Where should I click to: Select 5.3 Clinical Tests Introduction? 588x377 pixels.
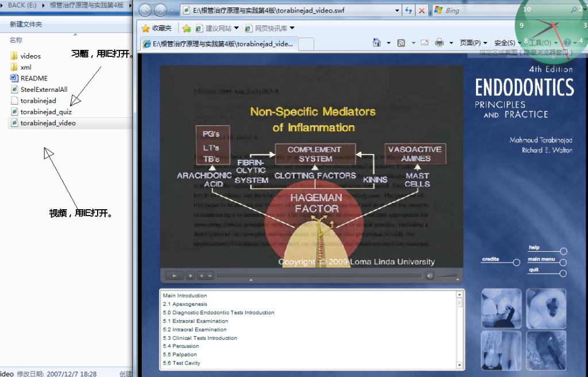point(200,338)
